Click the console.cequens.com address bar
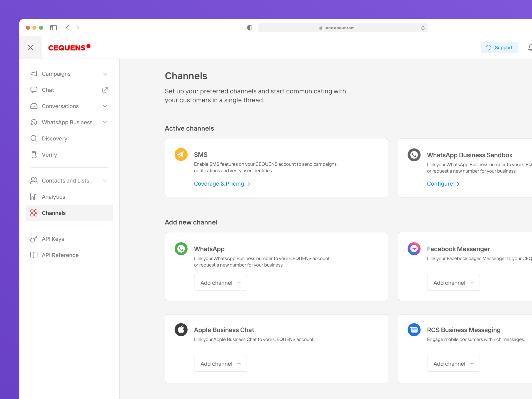 [343, 28]
